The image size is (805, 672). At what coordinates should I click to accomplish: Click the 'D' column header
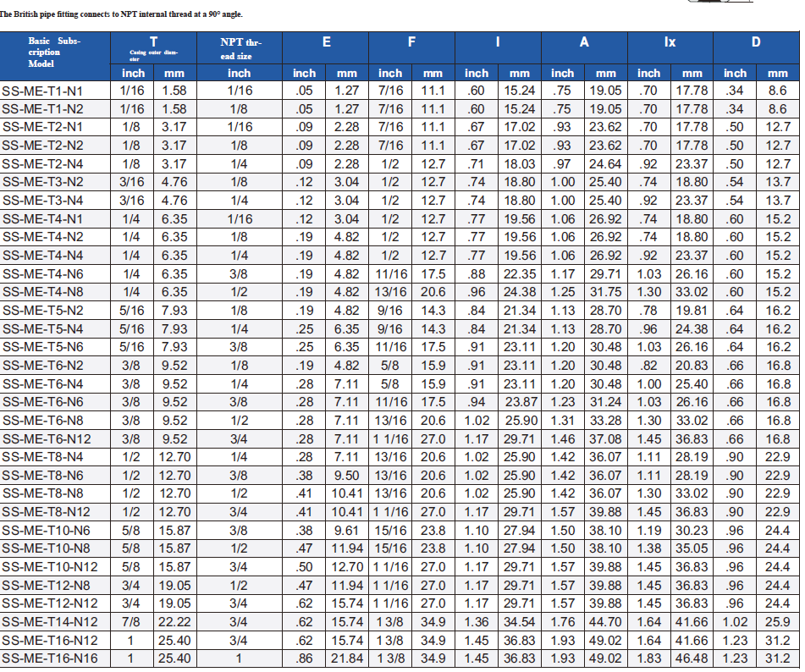click(x=756, y=43)
